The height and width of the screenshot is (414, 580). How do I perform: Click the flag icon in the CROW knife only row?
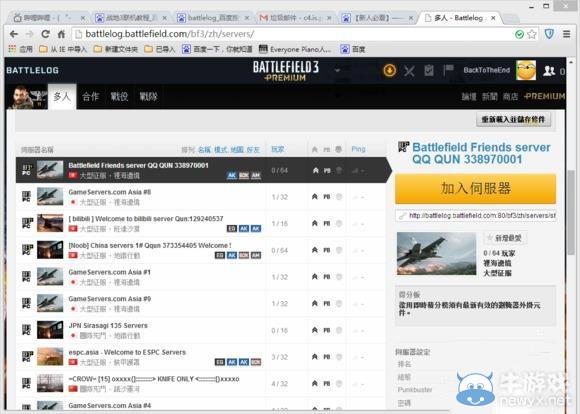point(73,389)
